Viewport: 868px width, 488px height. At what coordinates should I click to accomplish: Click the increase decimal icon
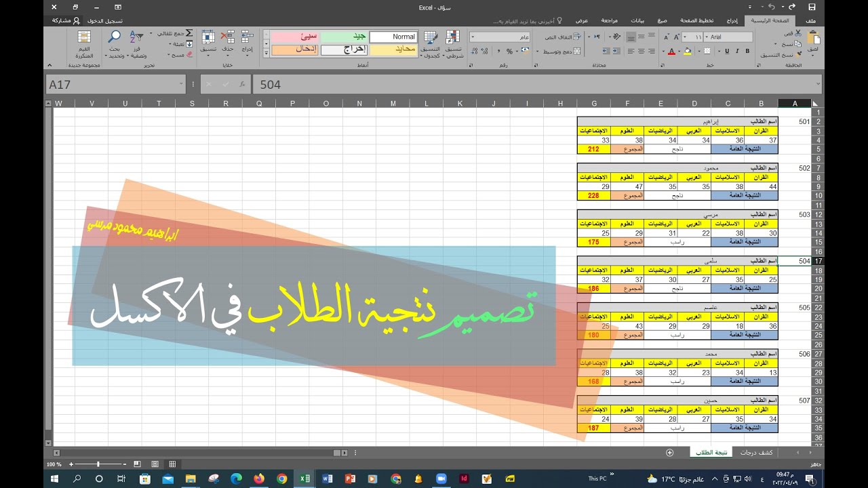(x=486, y=51)
